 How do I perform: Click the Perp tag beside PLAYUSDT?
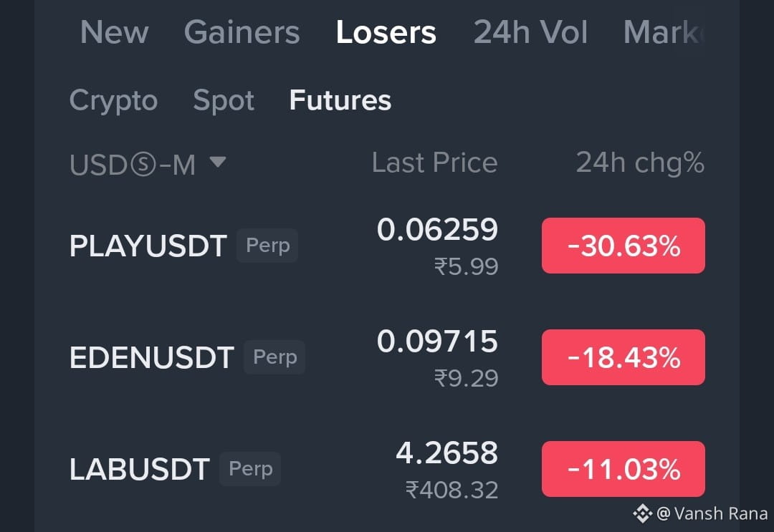coord(267,245)
